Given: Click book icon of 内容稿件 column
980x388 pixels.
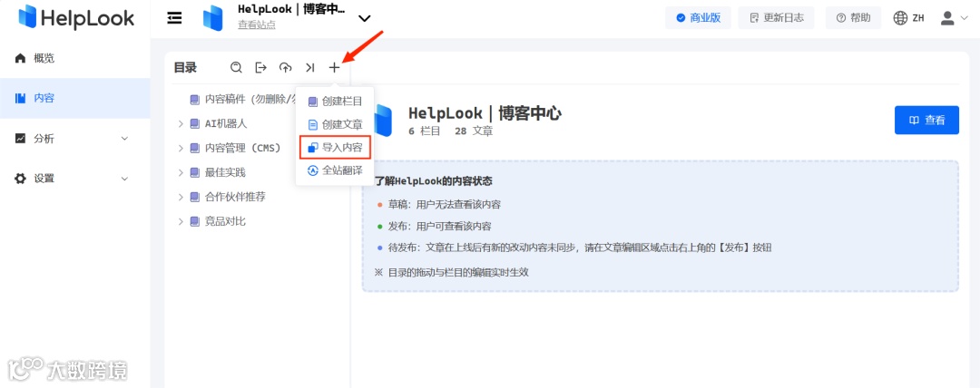Looking at the screenshot, I should coord(194,99).
